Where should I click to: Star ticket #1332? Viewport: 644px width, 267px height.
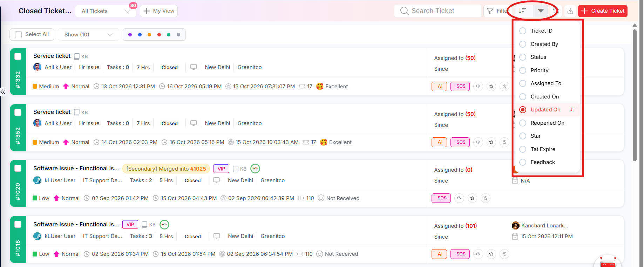[x=492, y=86]
